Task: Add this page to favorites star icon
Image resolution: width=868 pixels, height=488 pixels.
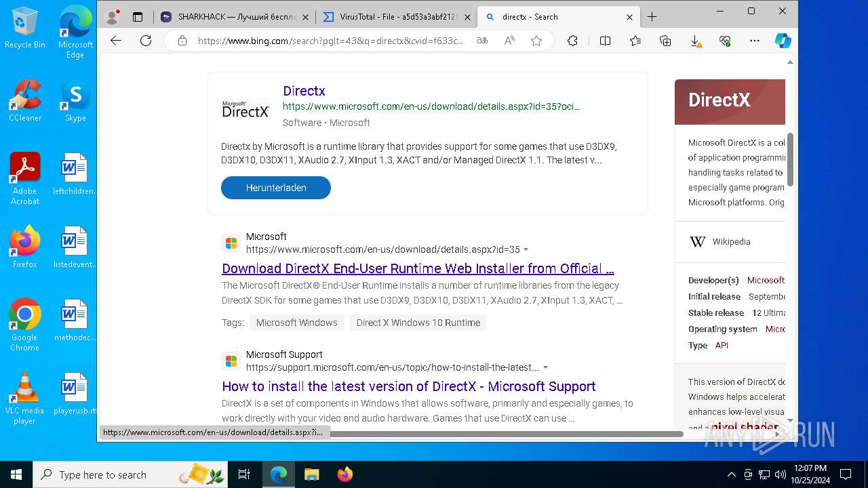Action: [536, 41]
